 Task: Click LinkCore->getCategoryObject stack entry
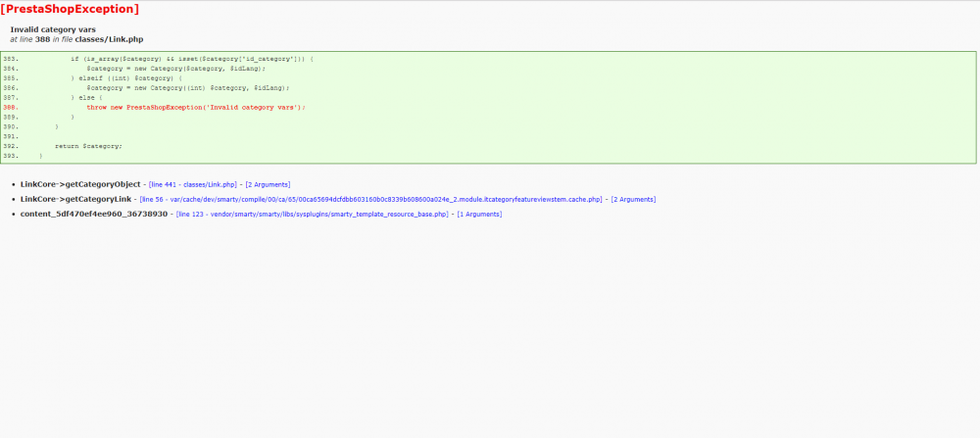pos(80,184)
